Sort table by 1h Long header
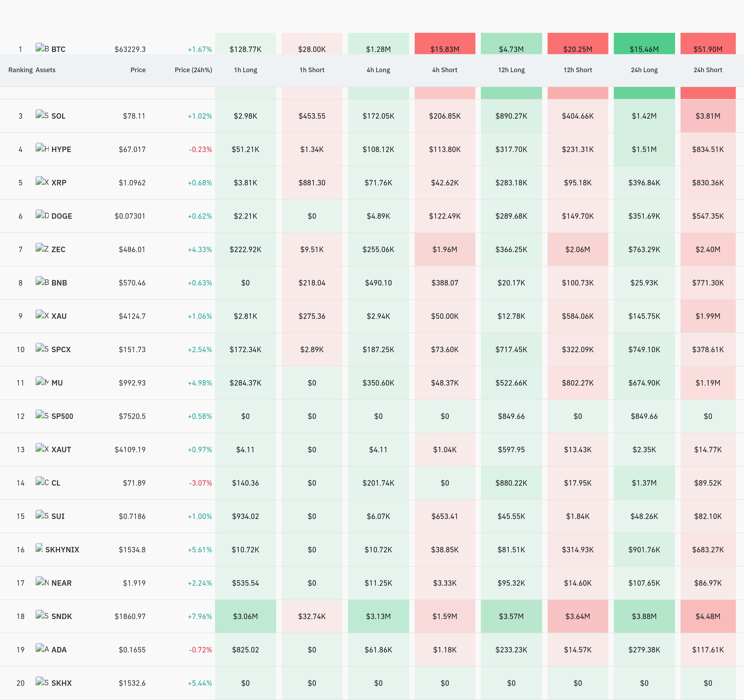The height and width of the screenshot is (700, 744). pos(246,70)
